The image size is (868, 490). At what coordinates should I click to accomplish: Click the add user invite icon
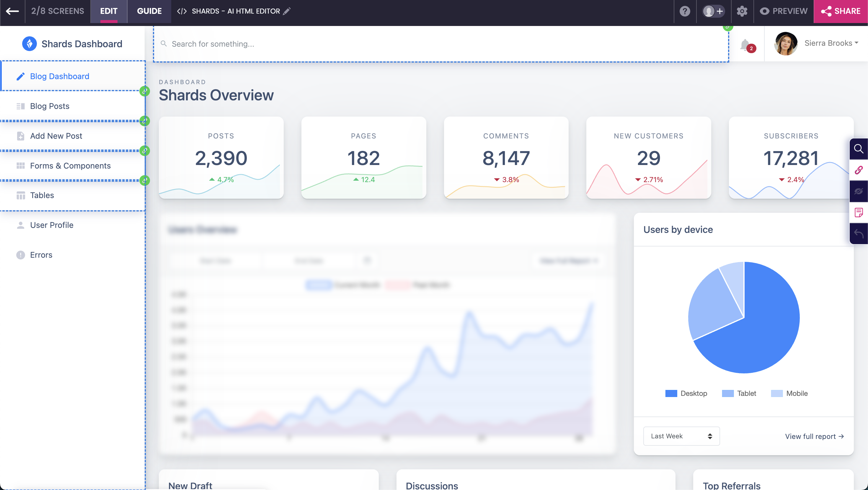[x=713, y=11]
